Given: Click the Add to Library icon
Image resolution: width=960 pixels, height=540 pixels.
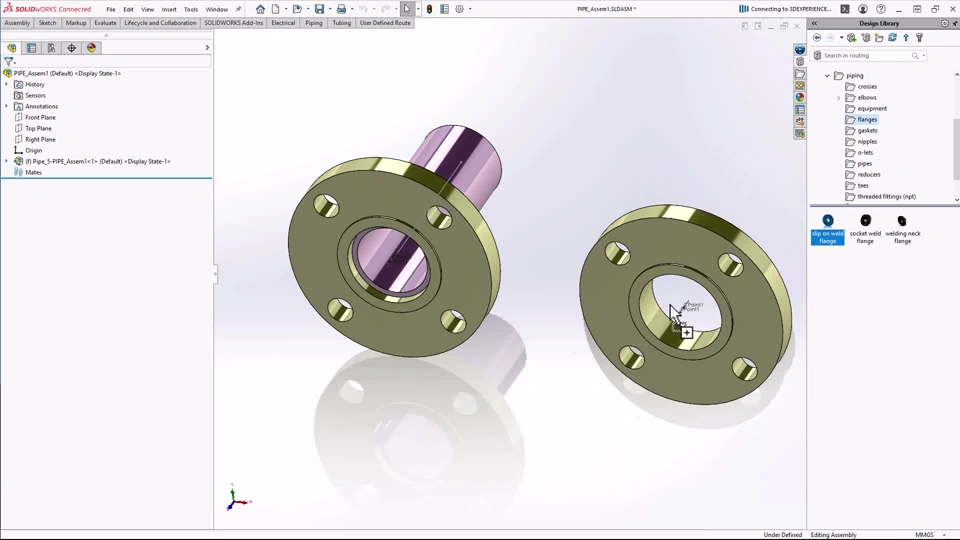Looking at the screenshot, I should (852, 38).
